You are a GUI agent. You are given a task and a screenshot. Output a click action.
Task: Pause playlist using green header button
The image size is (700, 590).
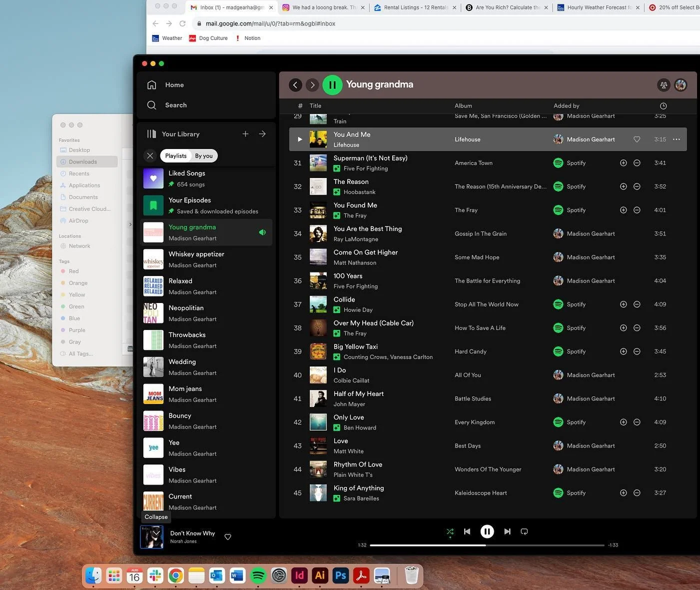(x=332, y=85)
